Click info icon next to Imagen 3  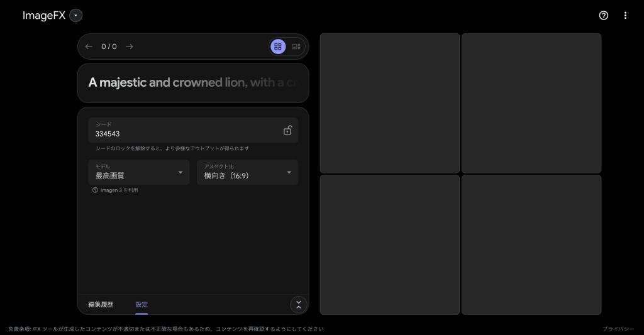pyautogui.click(x=95, y=190)
